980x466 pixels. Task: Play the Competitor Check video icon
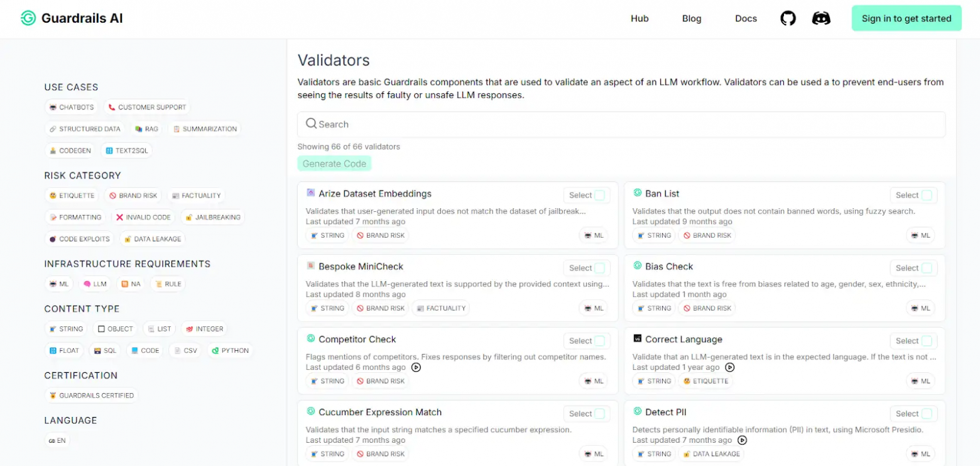click(416, 367)
